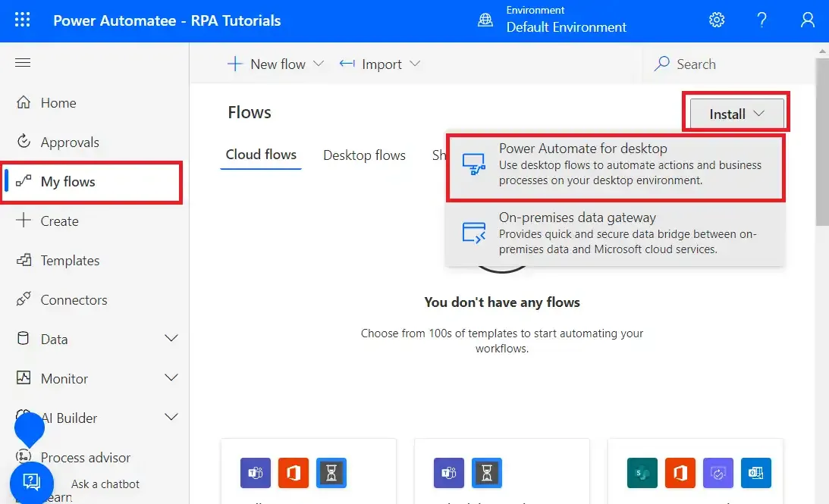Image resolution: width=829 pixels, height=504 pixels.
Task: Click the Approvals icon in sidebar
Action: [x=24, y=141]
